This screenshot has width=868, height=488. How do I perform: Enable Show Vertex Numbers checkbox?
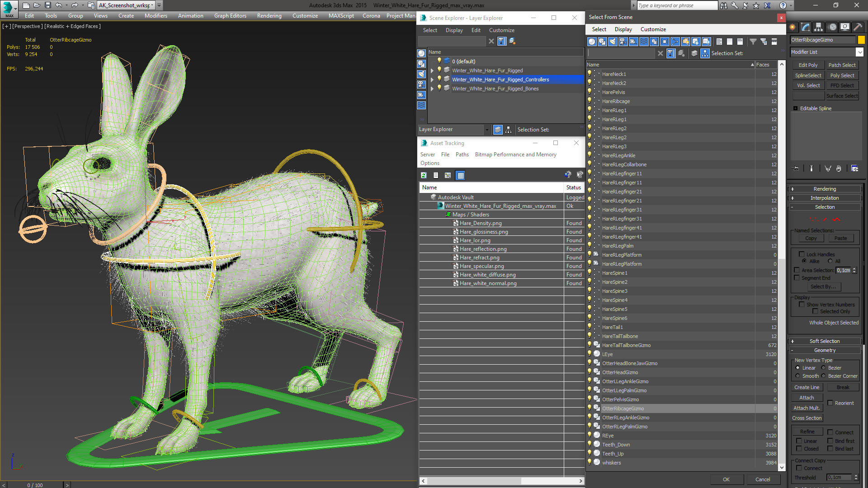[802, 305]
